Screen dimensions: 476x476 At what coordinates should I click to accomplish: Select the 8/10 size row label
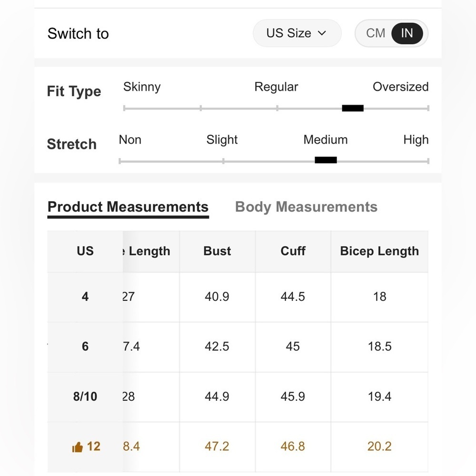(85, 397)
